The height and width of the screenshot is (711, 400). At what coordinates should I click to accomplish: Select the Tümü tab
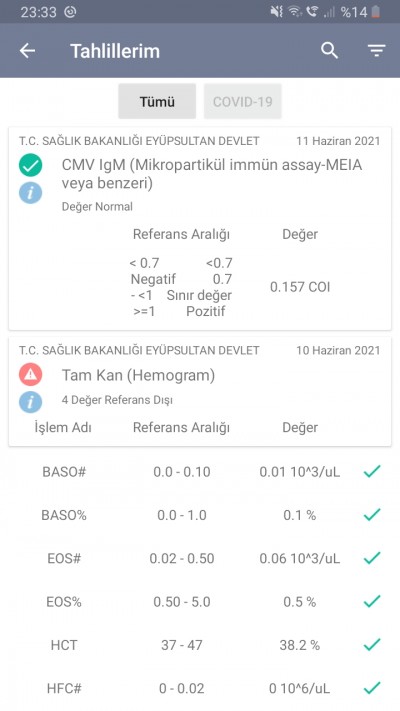(x=157, y=101)
